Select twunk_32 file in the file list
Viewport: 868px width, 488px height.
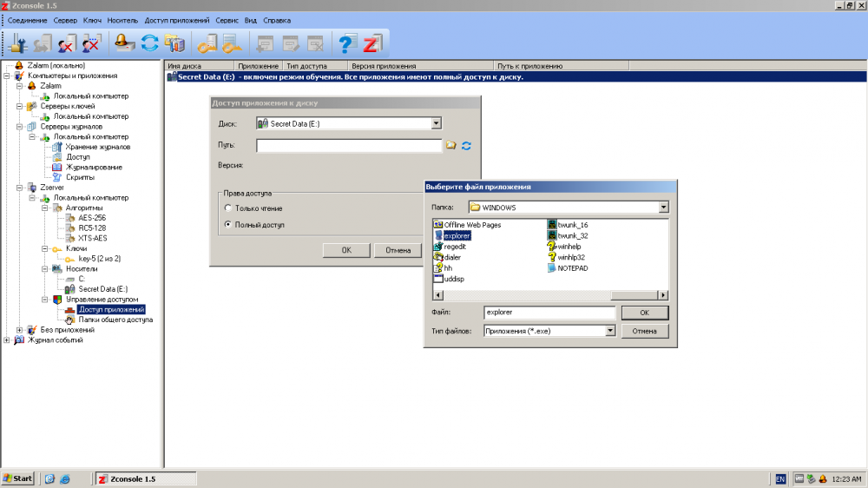(x=568, y=235)
